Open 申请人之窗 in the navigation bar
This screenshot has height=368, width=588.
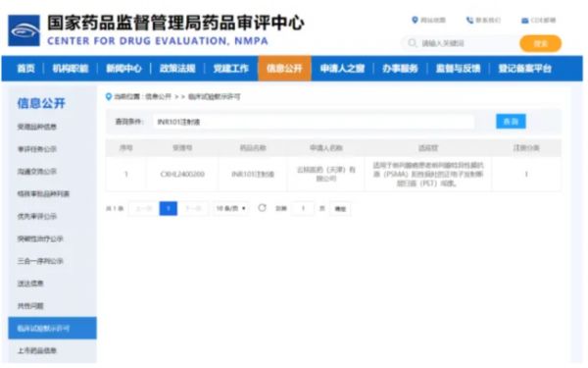pyautogui.click(x=342, y=69)
